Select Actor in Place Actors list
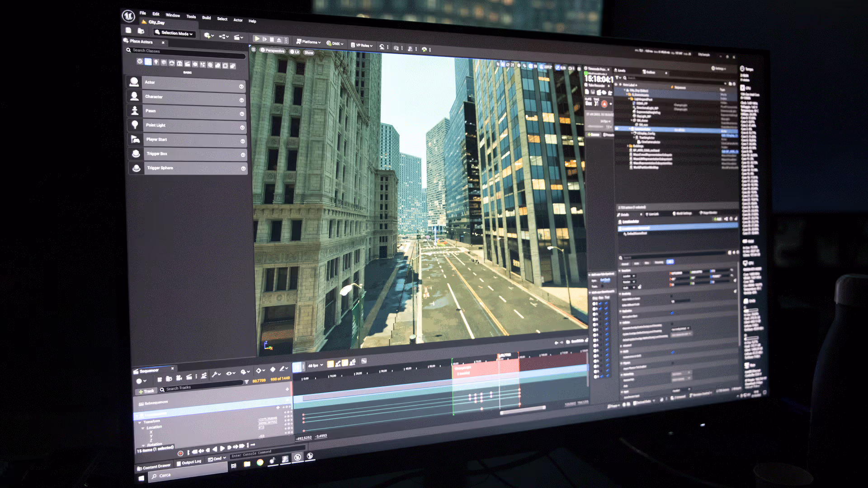The width and height of the screenshot is (868, 488). coord(186,84)
